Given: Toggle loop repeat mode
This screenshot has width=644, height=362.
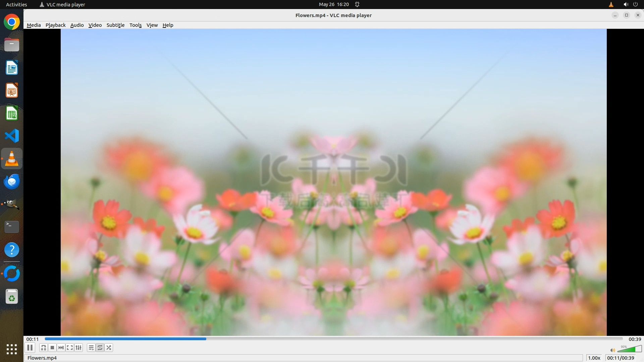Looking at the screenshot, I should pyautogui.click(x=100, y=348).
